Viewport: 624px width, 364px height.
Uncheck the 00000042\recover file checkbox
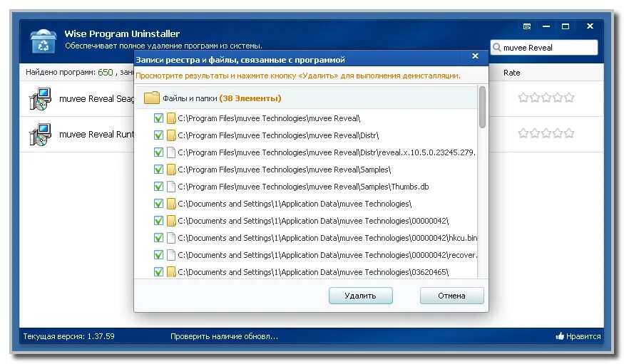(158, 255)
